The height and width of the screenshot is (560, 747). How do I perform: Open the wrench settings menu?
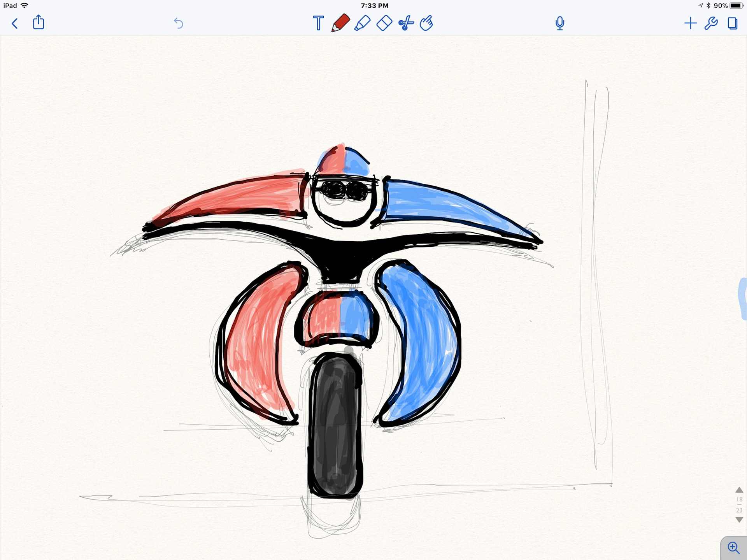pos(711,23)
